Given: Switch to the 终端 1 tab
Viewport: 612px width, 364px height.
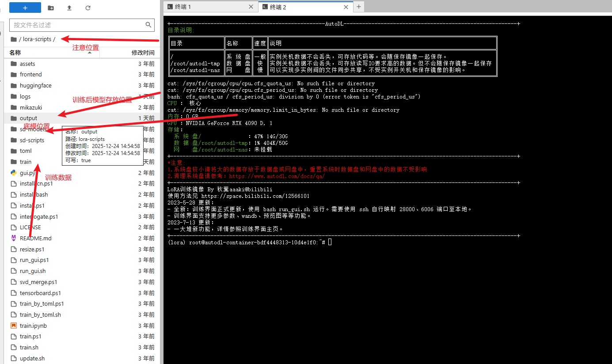Looking at the screenshot, I should tap(183, 7).
